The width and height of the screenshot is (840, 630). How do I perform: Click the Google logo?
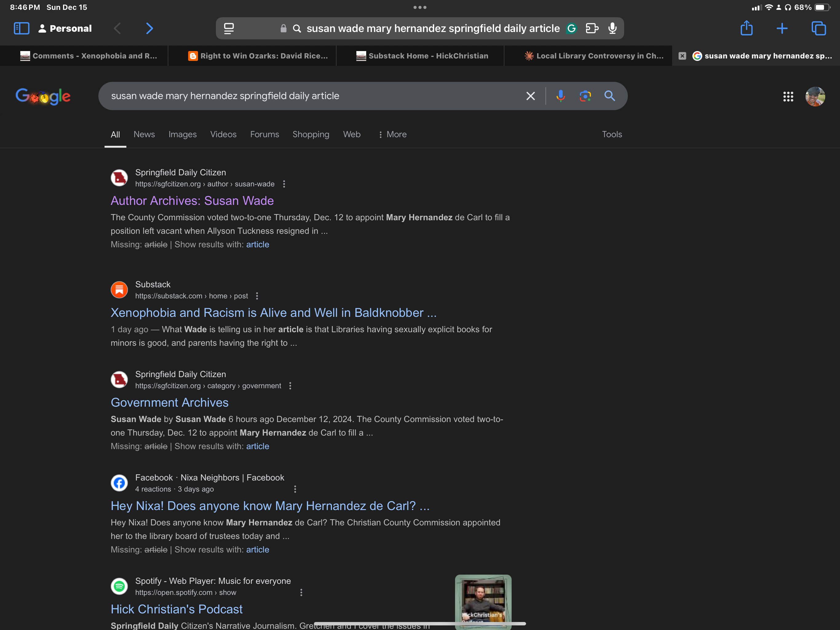43,96
